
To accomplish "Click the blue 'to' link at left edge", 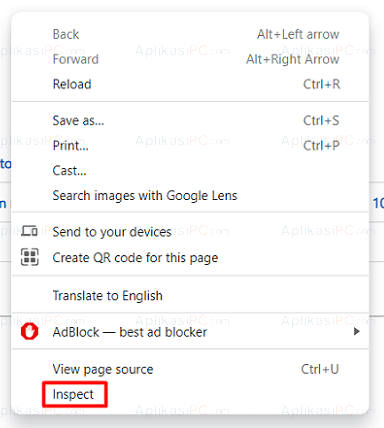I will (6, 164).
